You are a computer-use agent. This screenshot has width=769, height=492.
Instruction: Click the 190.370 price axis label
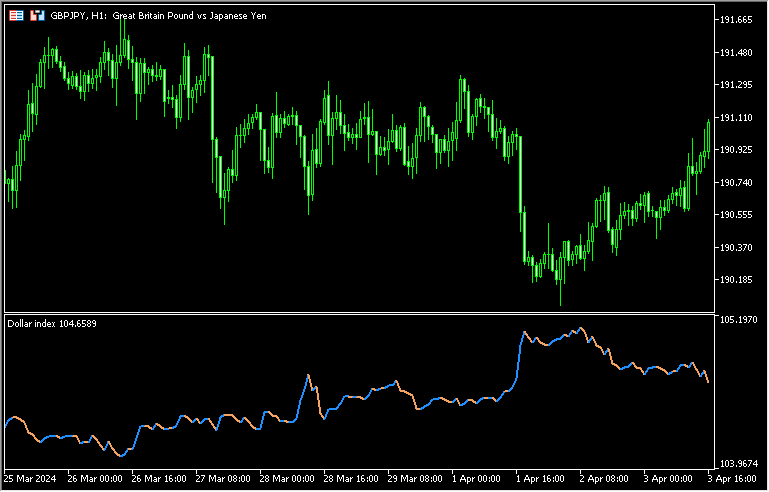tap(736, 247)
